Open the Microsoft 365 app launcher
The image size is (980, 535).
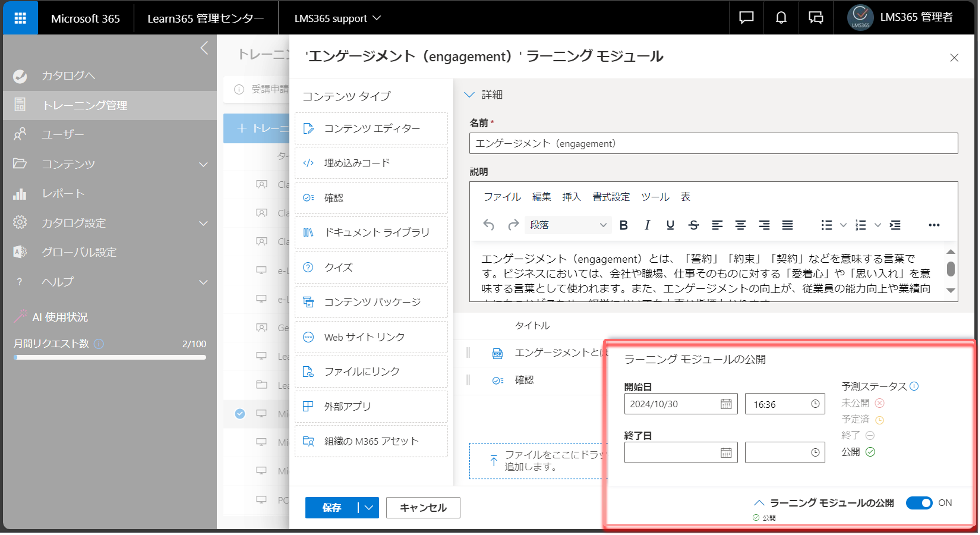[x=20, y=18]
